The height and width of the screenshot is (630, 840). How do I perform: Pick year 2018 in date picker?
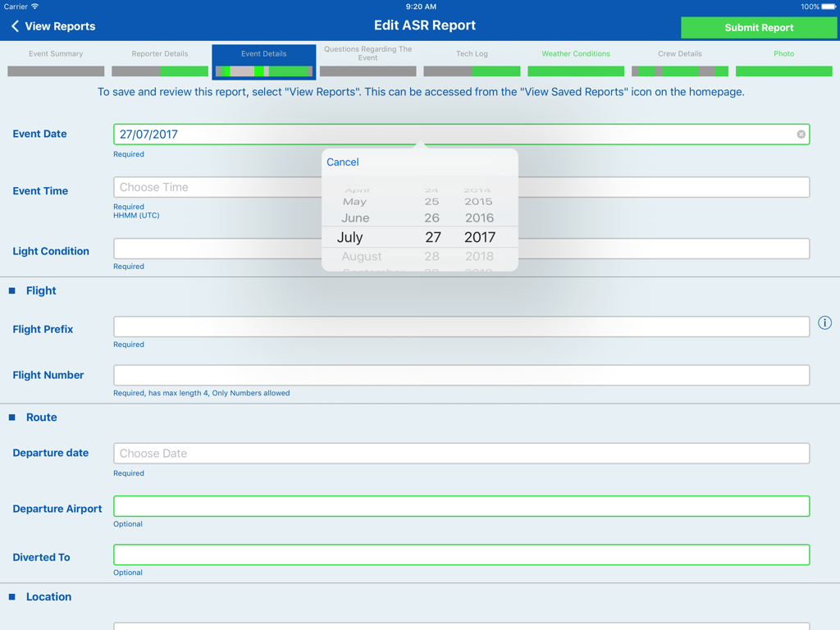[x=479, y=257]
